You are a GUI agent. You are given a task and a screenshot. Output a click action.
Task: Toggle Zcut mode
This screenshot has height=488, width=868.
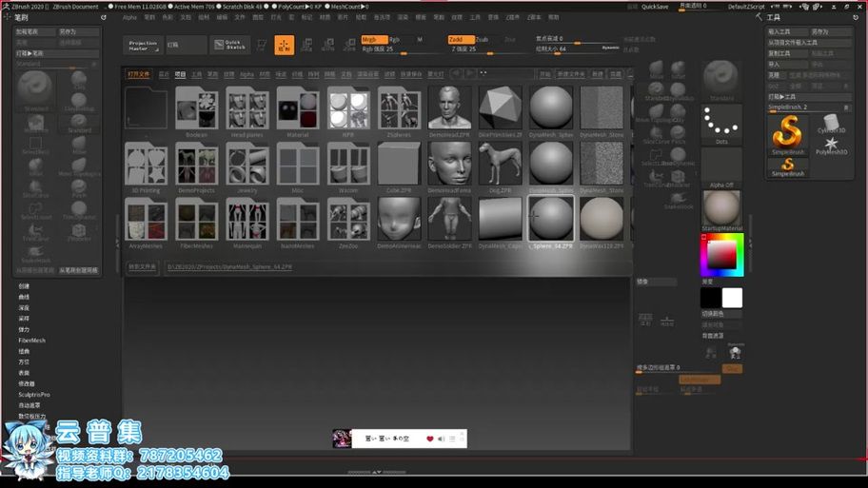coord(510,40)
